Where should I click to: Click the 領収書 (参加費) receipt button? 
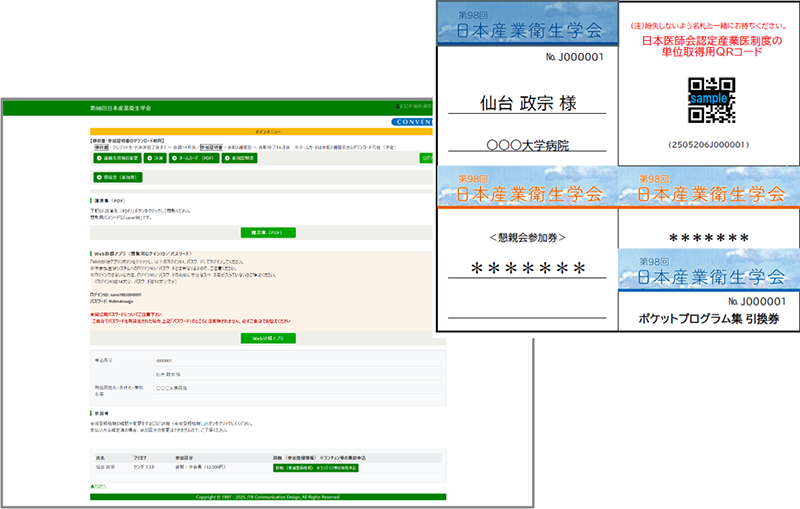click(118, 177)
